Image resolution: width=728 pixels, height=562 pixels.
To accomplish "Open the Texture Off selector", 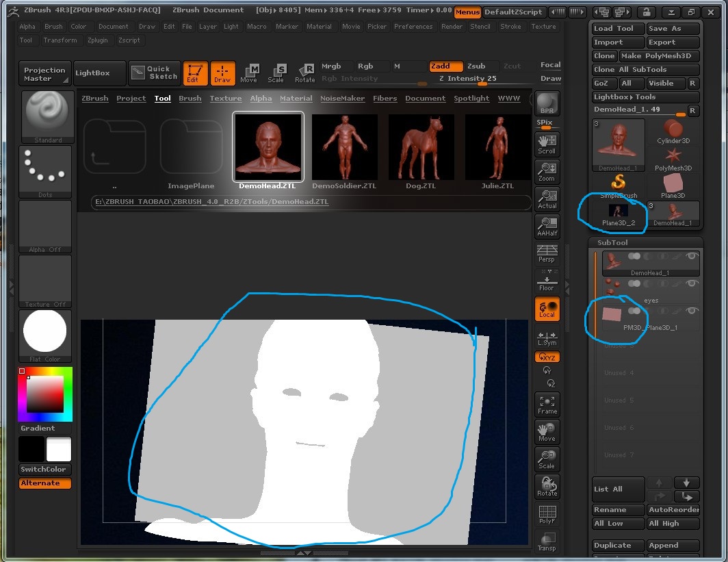I will point(45,281).
